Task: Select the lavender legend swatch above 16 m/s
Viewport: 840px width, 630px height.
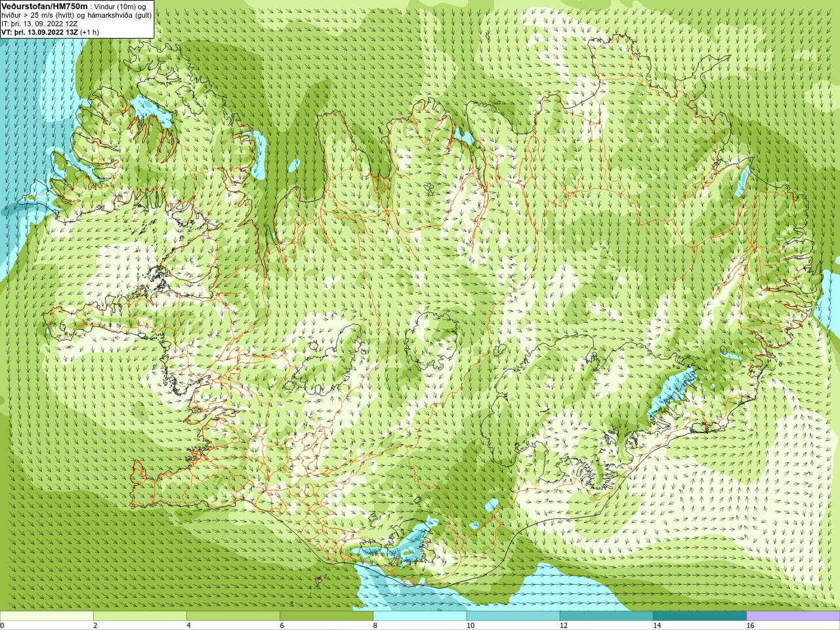Action: click(793, 616)
